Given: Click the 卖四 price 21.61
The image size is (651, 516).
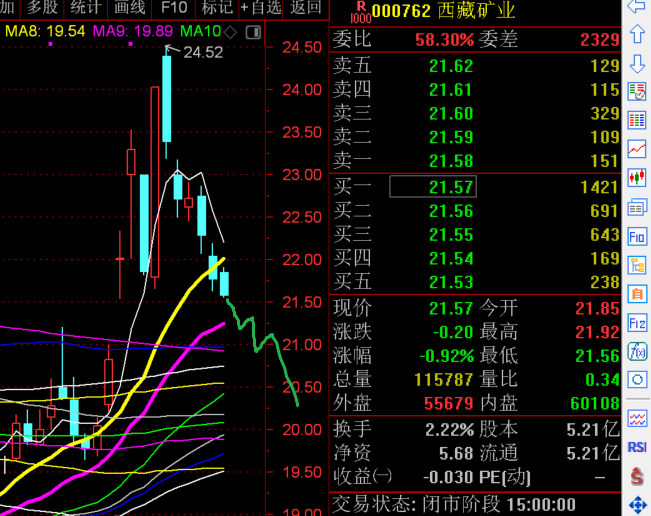Looking at the screenshot, I should (451, 90).
